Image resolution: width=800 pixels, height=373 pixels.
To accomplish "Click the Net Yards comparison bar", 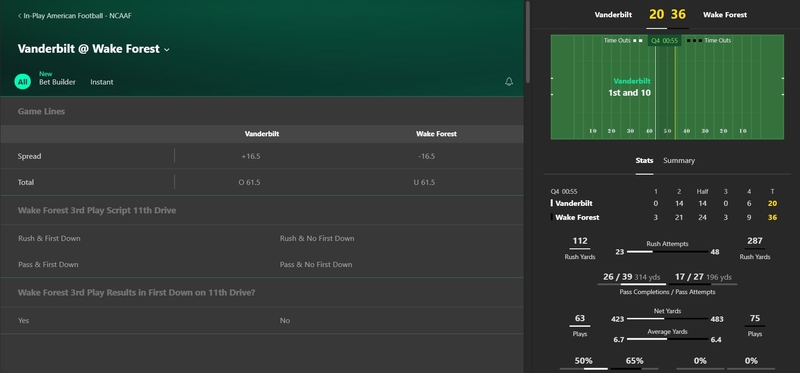I will (667, 319).
